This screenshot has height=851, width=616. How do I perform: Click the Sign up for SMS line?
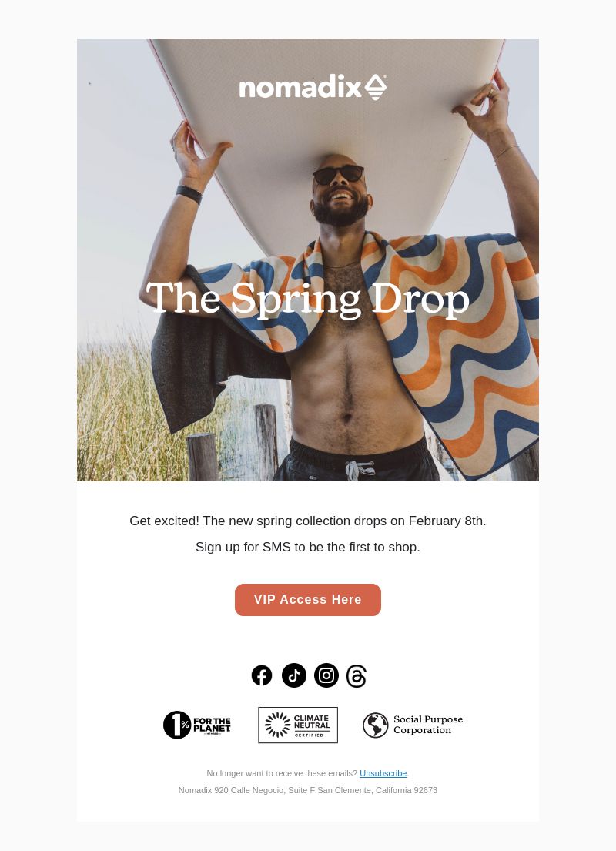coord(308,547)
